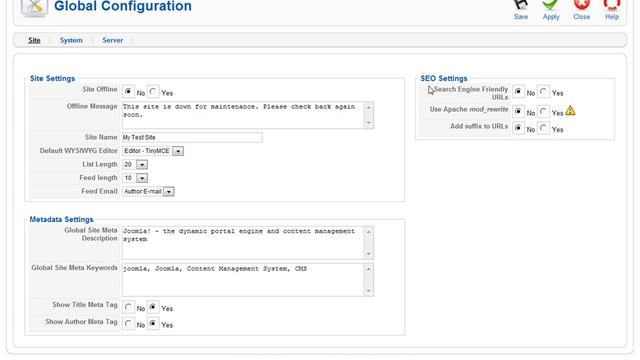Select Yes for Search Engine Friendly URLs

(543, 91)
